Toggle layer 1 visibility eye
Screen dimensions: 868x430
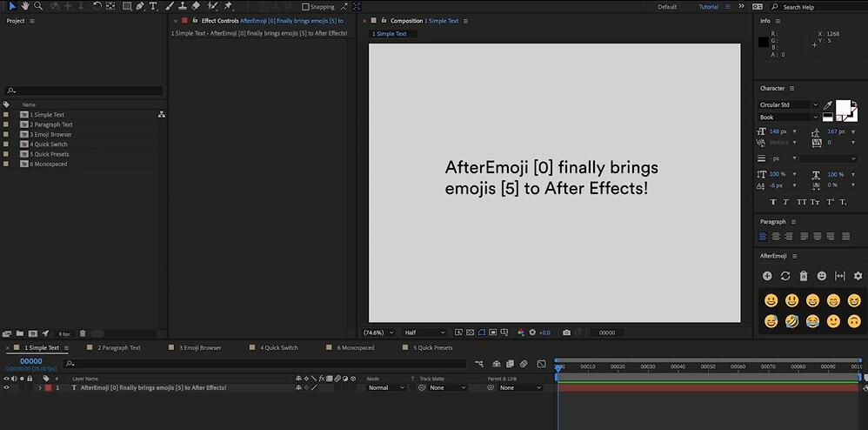pos(7,388)
